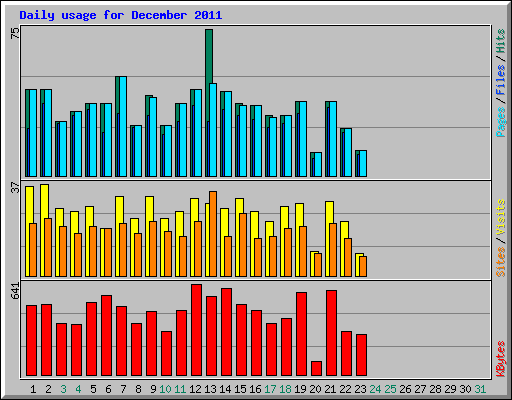Click day label '23' on the x-axis
The width and height of the screenshot is (512, 400).
click(x=360, y=389)
